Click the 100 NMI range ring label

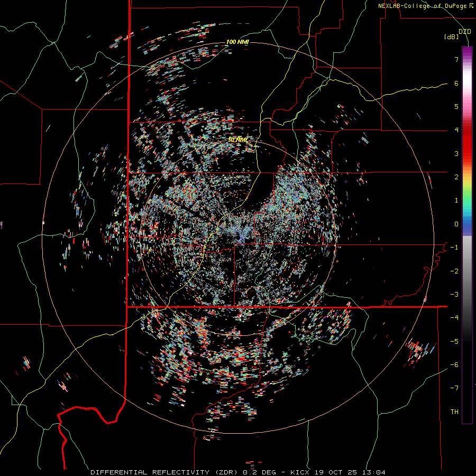click(x=237, y=42)
